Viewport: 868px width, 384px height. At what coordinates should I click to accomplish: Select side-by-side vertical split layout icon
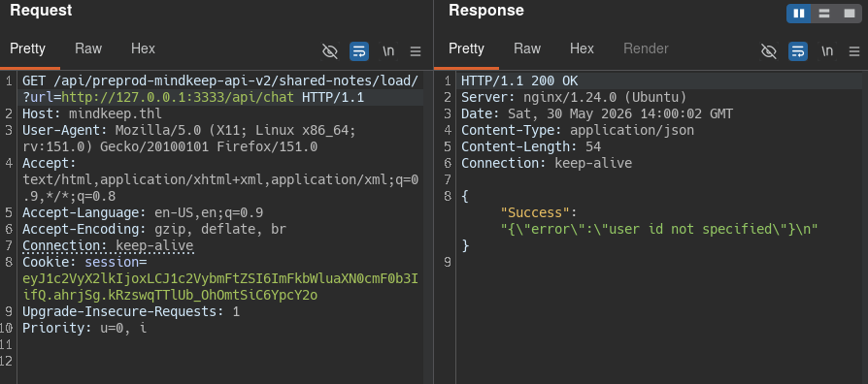coord(799,14)
